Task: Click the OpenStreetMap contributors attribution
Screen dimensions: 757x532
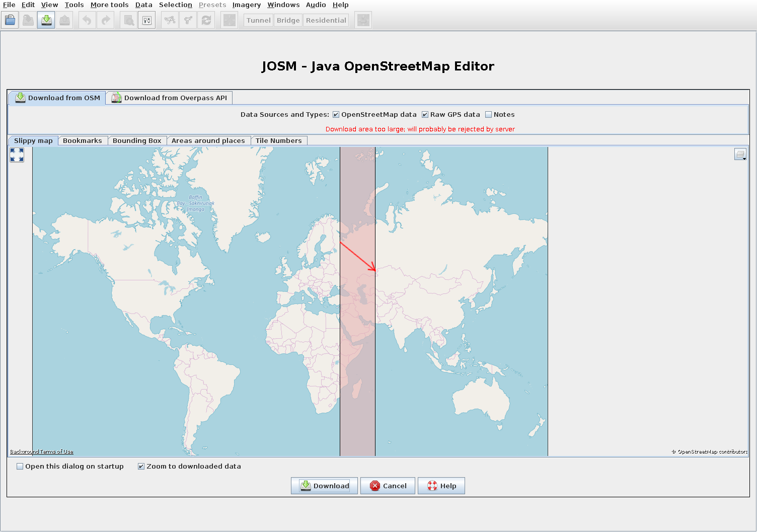Action: (710, 452)
